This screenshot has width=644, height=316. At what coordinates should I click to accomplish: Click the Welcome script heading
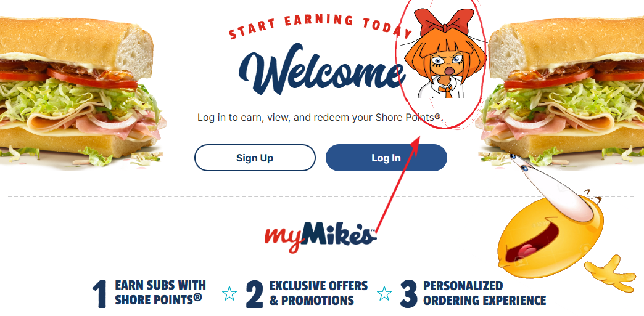tap(320, 70)
